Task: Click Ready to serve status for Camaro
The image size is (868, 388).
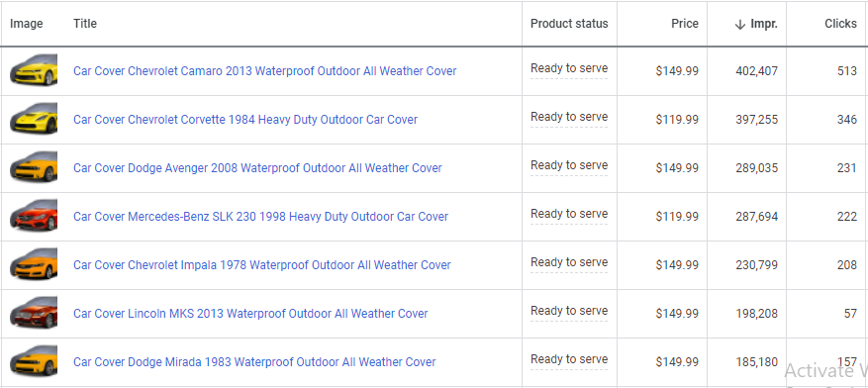Action: [569, 68]
